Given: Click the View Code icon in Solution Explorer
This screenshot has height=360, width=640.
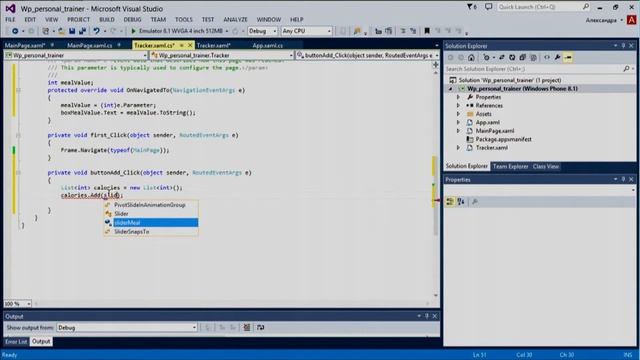Looking at the screenshot, I should point(547,58).
